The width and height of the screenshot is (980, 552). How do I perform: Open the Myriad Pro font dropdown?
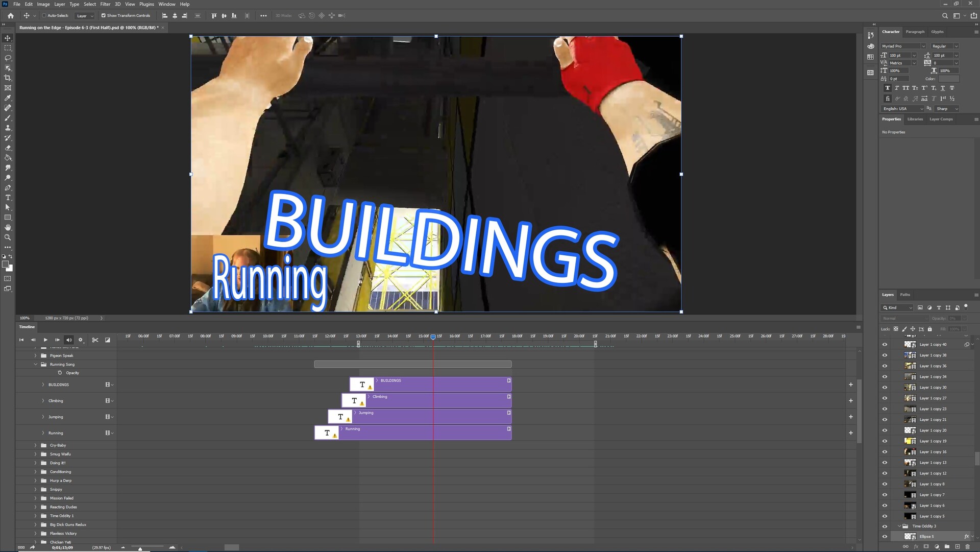923,46
